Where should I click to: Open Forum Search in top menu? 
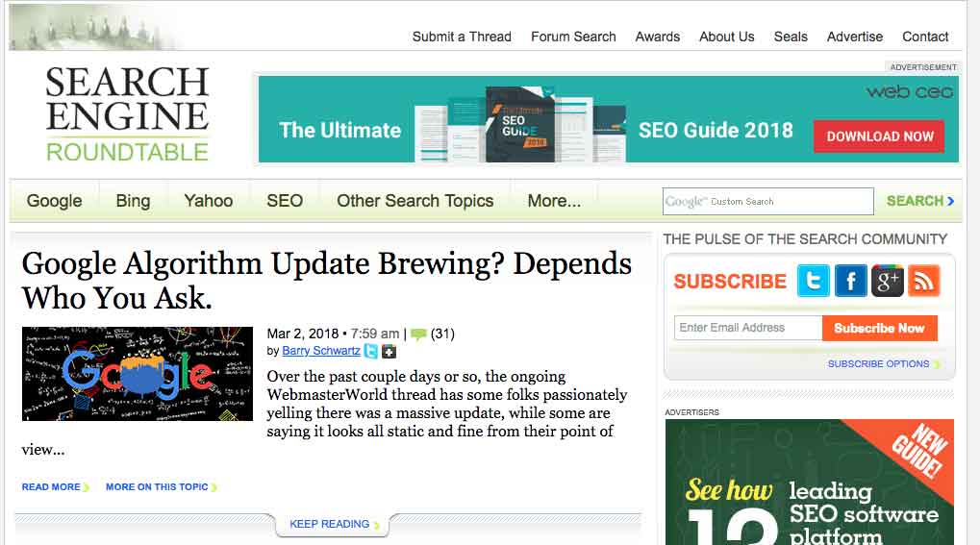point(573,37)
